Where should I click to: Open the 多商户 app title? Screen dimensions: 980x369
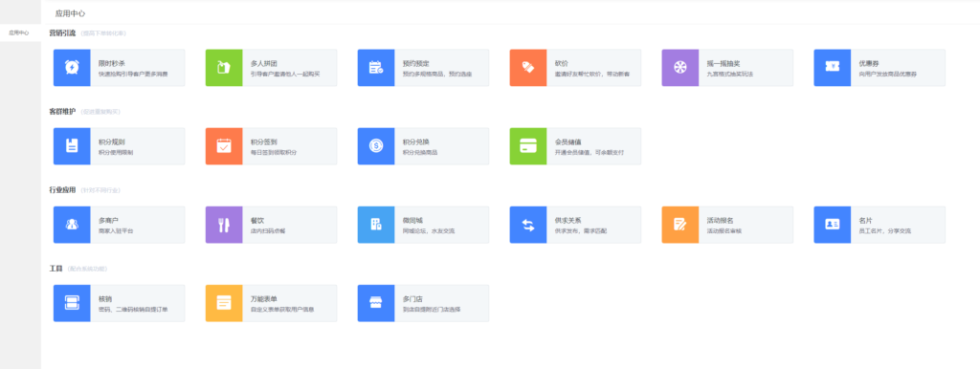pyautogui.click(x=108, y=221)
